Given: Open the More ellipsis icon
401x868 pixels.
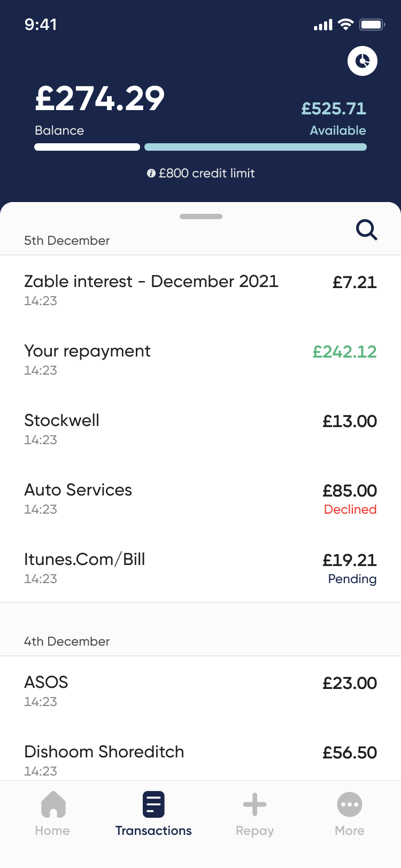Looking at the screenshot, I should (350, 804).
